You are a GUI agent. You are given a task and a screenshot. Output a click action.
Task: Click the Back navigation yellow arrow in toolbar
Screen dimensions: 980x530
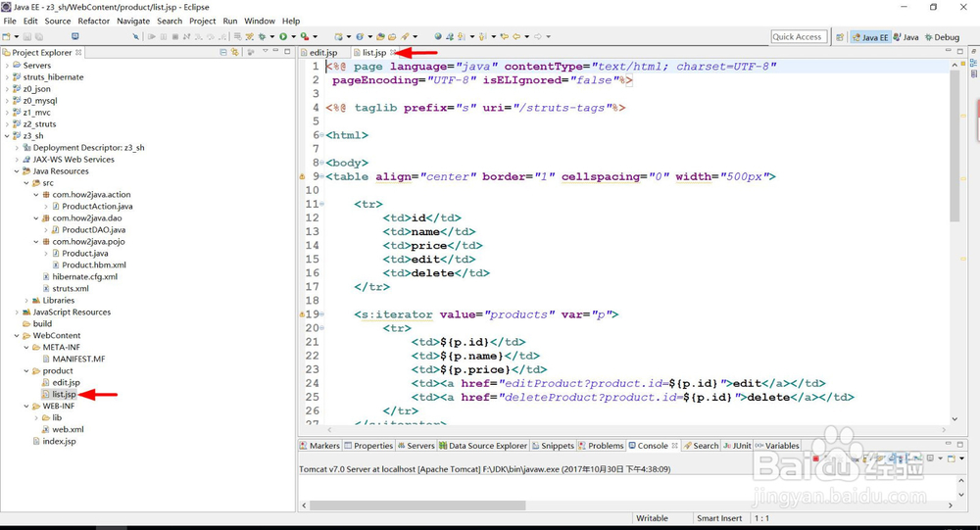click(515, 36)
